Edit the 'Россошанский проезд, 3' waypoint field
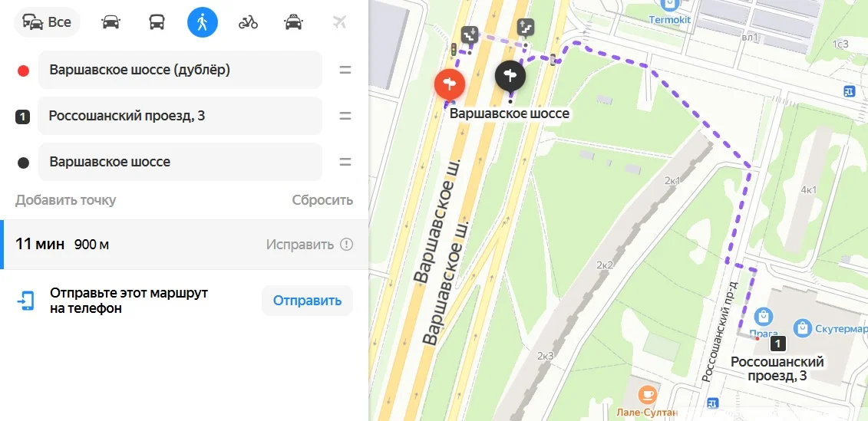Image resolution: width=868 pixels, height=421 pixels. 180,116
